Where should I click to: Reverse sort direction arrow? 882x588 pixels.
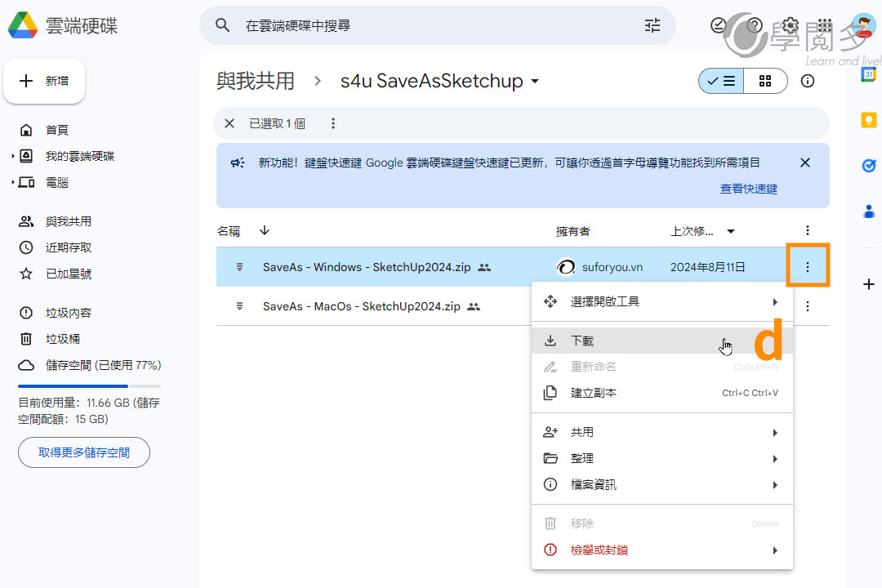coord(265,230)
